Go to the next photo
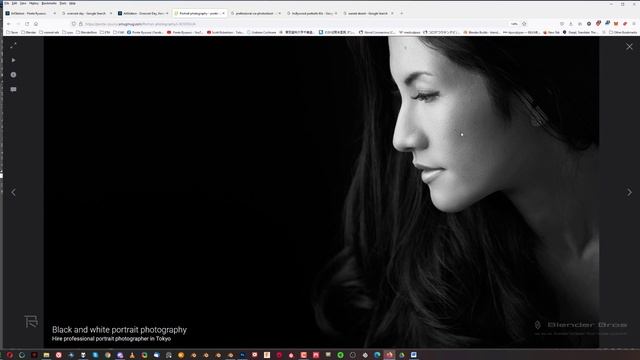Screen dimensions: 640x360 coord(629,192)
